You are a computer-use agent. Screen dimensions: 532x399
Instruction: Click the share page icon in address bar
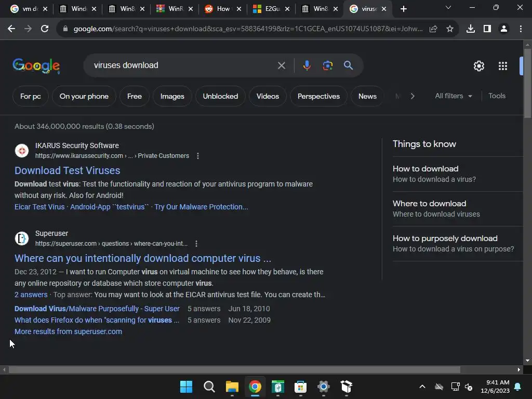pyautogui.click(x=433, y=29)
